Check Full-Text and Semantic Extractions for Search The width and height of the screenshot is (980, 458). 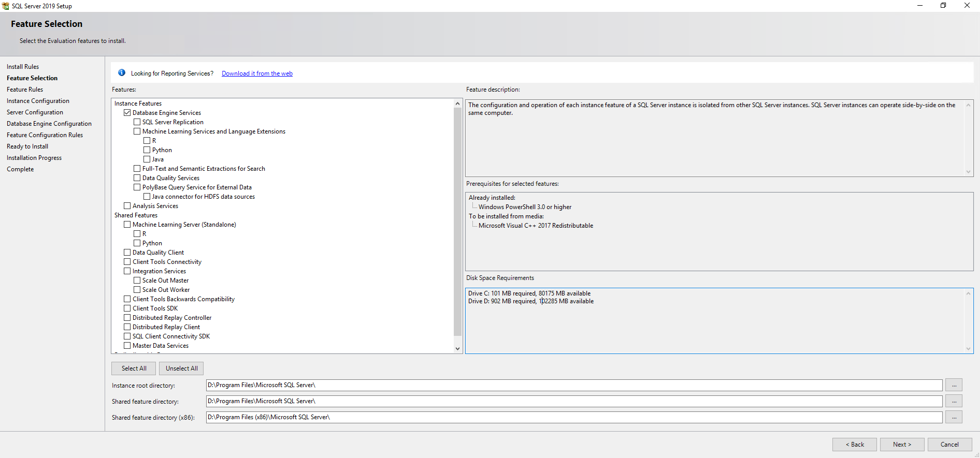pos(137,168)
